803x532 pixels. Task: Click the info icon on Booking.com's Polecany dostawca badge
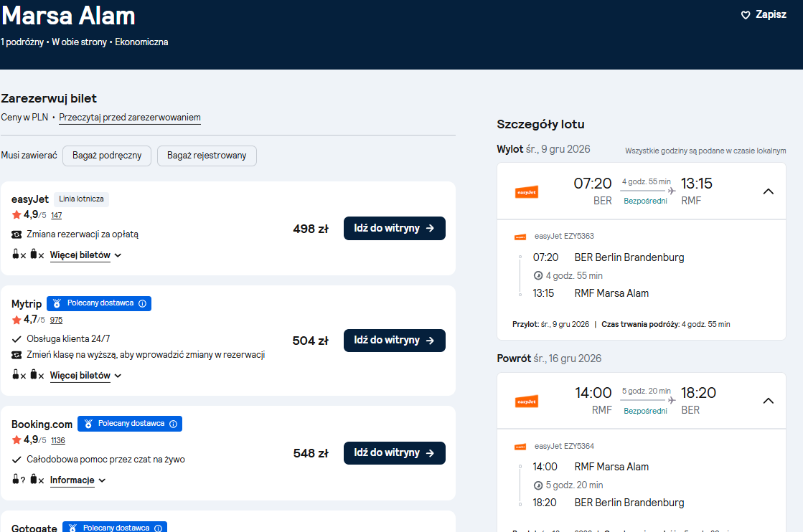(173, 424)
